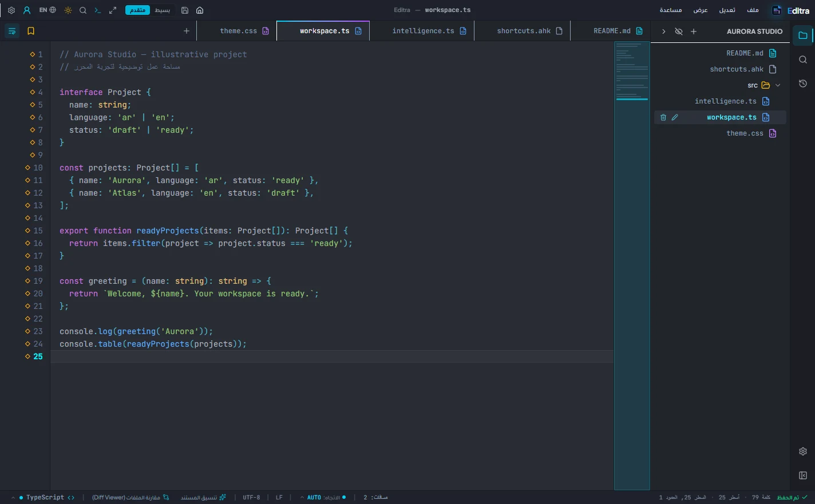Image resolution: width=815 pixels, height=504 pixels.
Task: Create a new file in the Aurora Studio explorer
Action: point(694,31)
